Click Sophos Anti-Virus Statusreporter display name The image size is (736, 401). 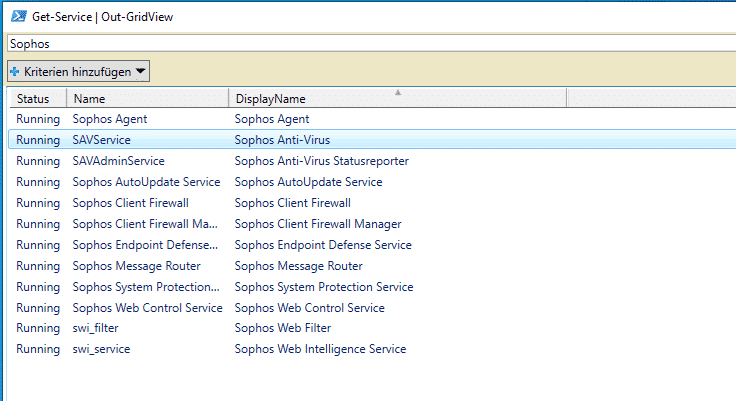click(322, 161)
